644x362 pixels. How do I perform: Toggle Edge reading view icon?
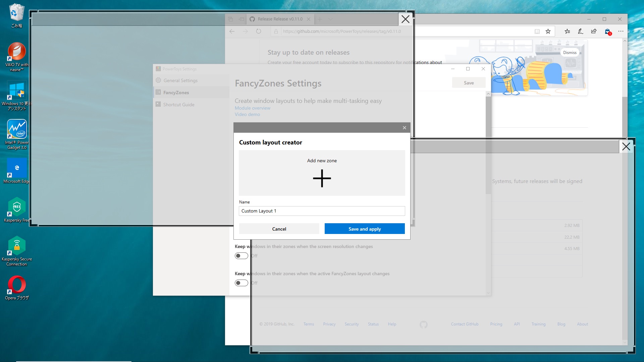[537, 31]
